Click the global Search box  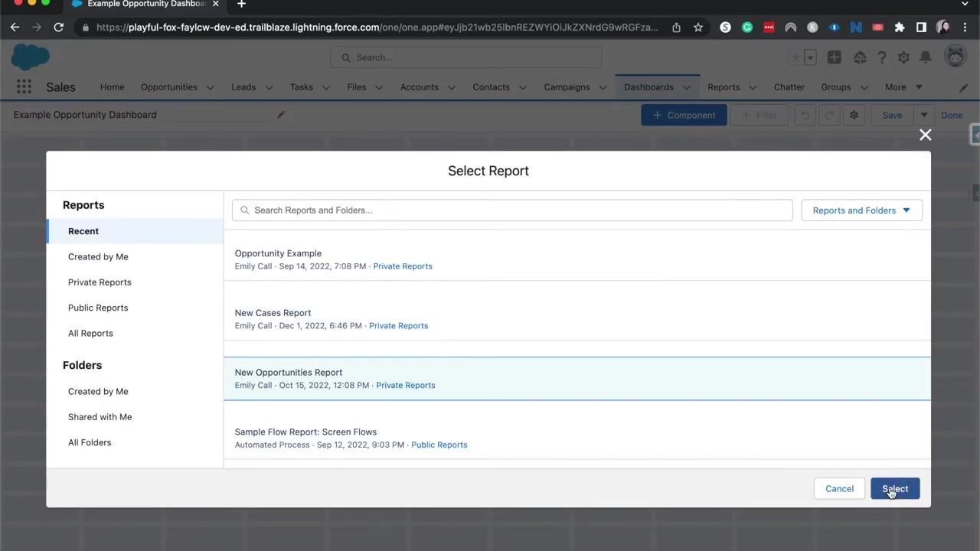(465, 57)
